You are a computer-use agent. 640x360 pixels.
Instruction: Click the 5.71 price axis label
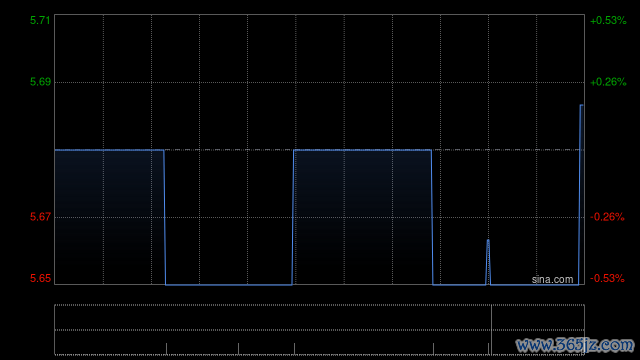(x=40, y=20)
